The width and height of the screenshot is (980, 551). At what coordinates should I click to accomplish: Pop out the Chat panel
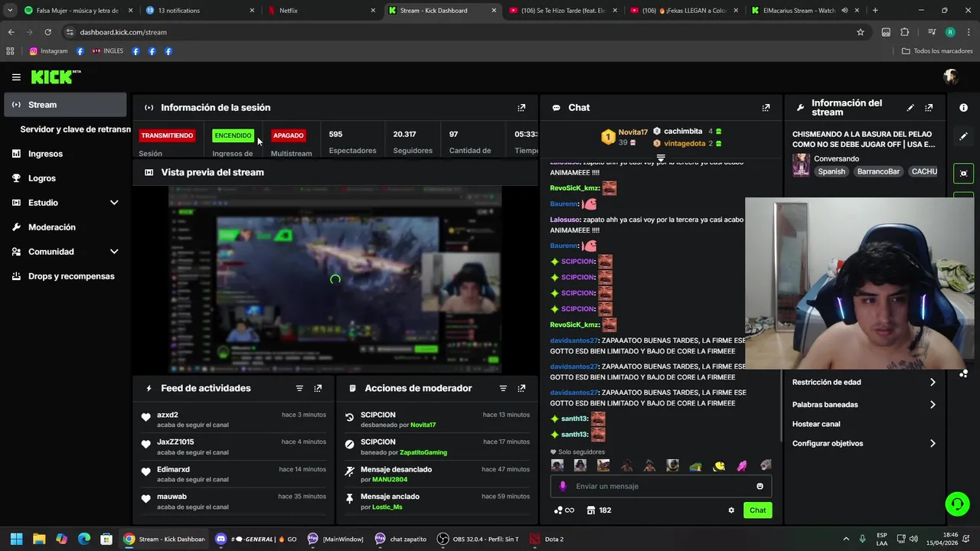click(x=766, y=108)
